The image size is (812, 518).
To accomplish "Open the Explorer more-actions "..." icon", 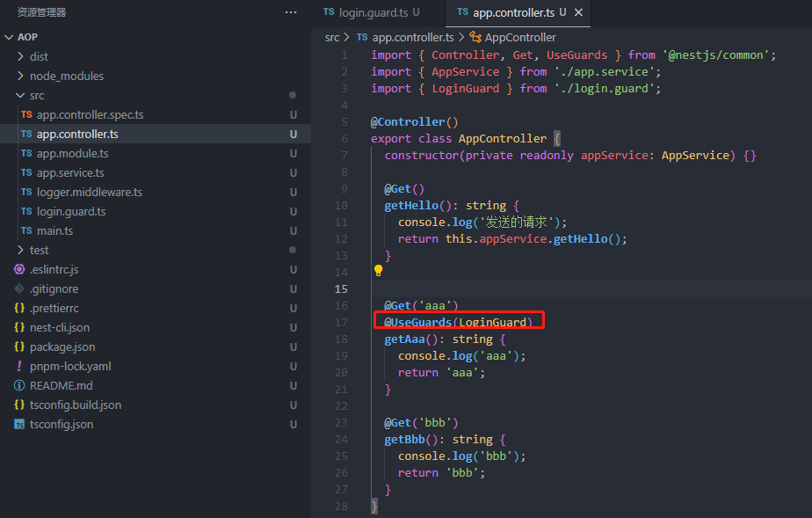I will click(290, 11).
